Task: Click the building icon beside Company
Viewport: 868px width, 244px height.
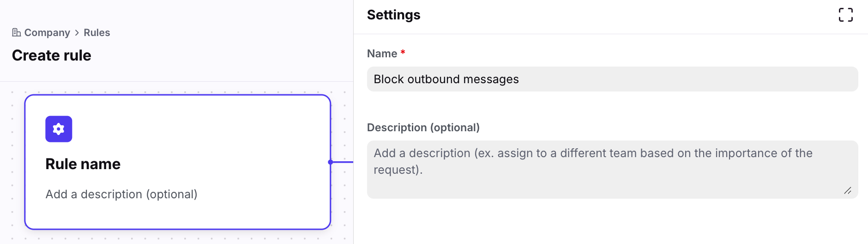Action: (16, 32)
